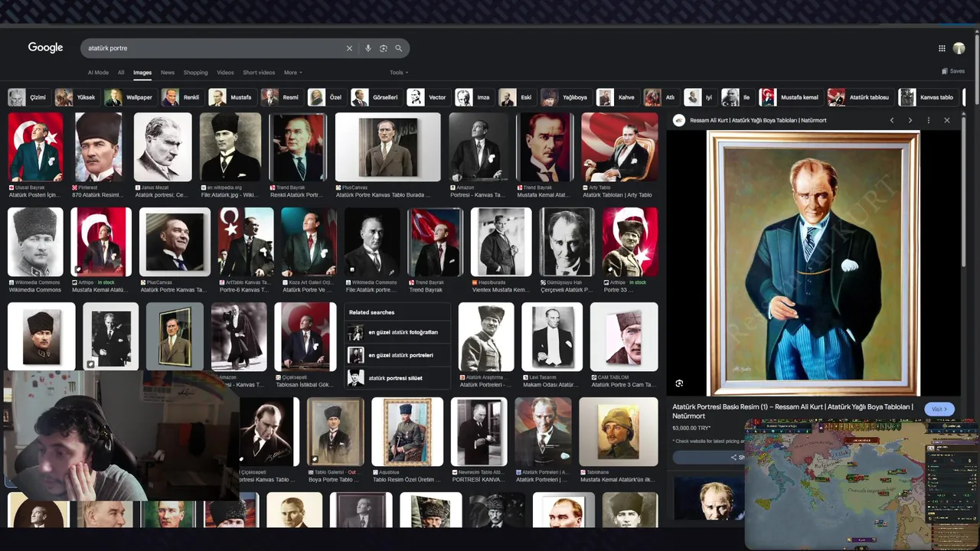The width and height of the screenshot is (980, 551).
Task: Click the Lens search icon on the previewed painting
Action: tap(679, 383)
